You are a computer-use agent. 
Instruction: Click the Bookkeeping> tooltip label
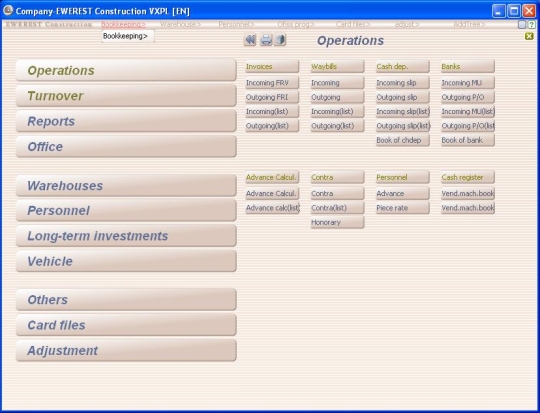(128, 36)
